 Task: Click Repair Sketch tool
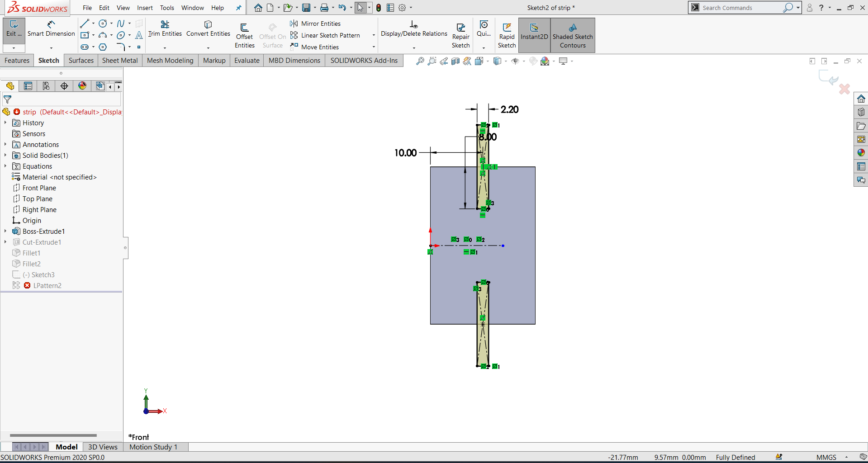click(460, 35)
